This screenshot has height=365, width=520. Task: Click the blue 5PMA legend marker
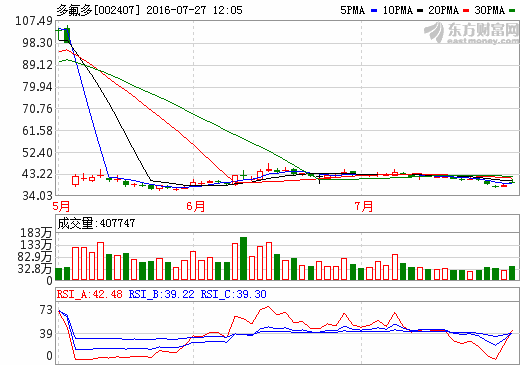click(374, 11)
